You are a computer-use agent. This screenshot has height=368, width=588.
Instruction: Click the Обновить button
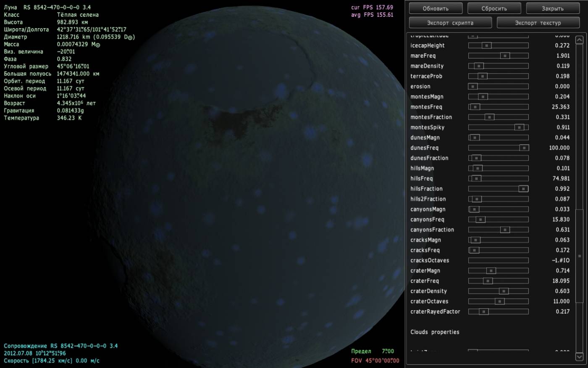436,8
